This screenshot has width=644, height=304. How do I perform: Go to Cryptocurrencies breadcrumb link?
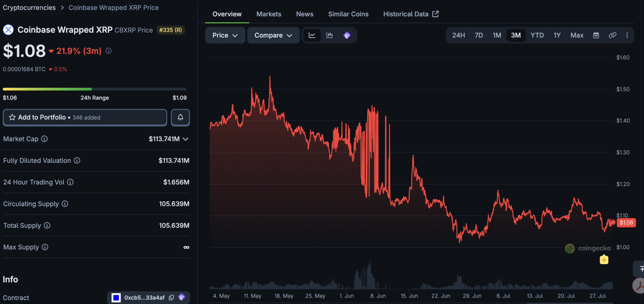(29, 8)
